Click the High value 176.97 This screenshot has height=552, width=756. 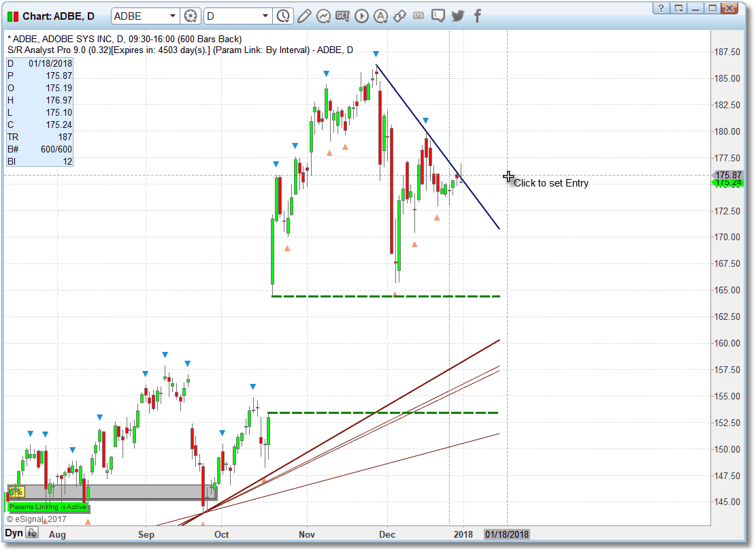point(59,100)
